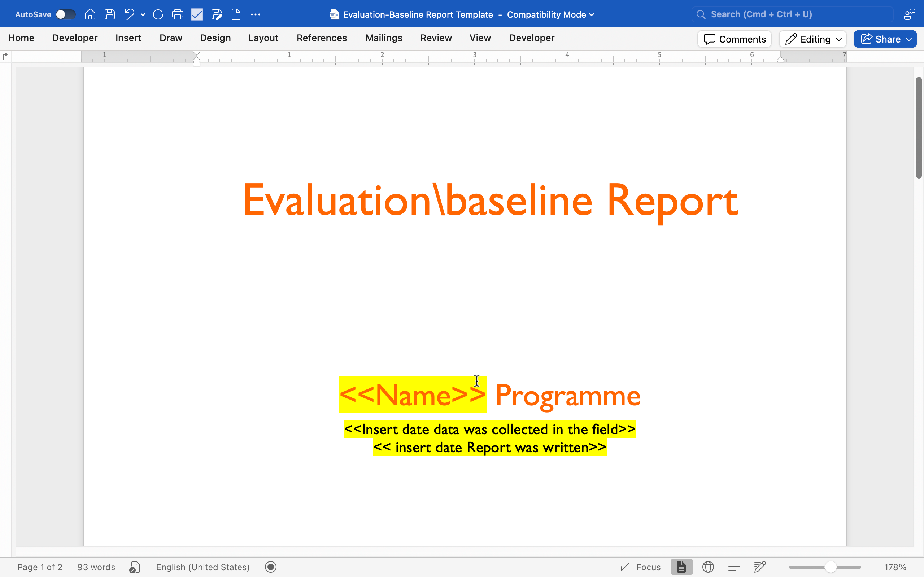Toggle the highlighted checkmark button in the title bar

(x=197, y=14)
